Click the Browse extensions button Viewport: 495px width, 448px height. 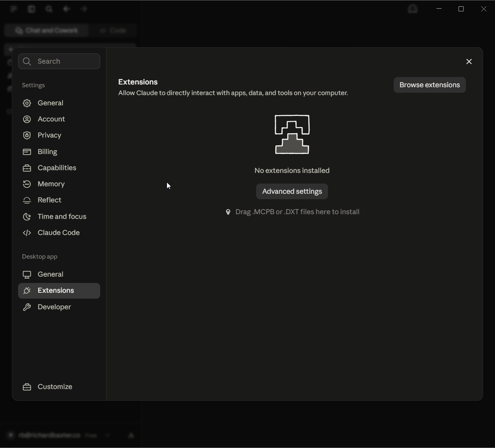[x=429, y=85]
